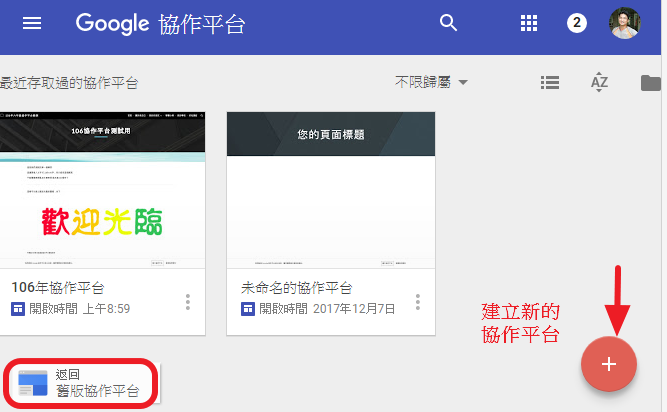Open the Google apps grid
The height and width of the screenshot is (412, 667).
click(x=530, y=23)
